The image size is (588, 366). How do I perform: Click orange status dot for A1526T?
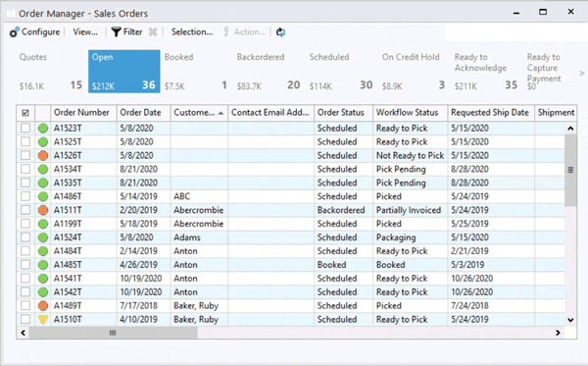(x=43, y=155)
